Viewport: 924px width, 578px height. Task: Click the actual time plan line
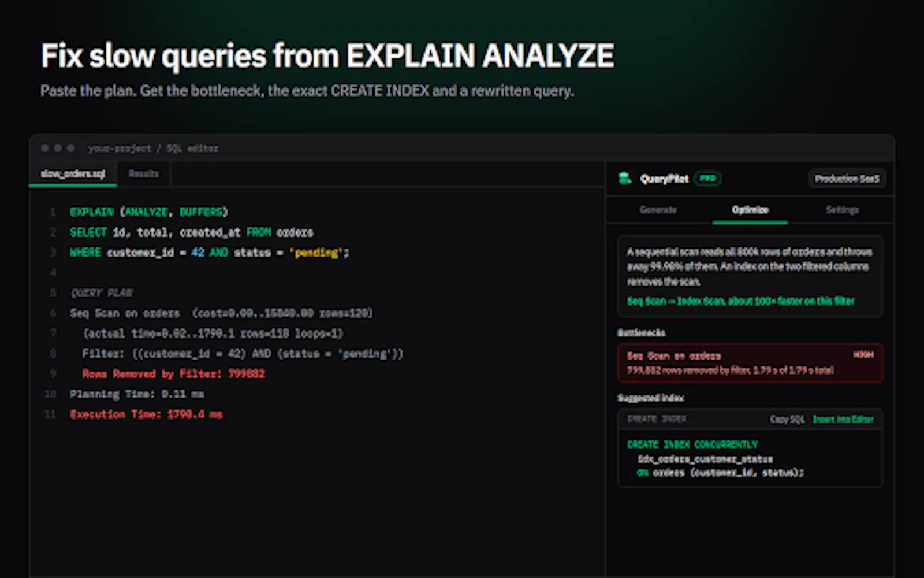(213, 334)
